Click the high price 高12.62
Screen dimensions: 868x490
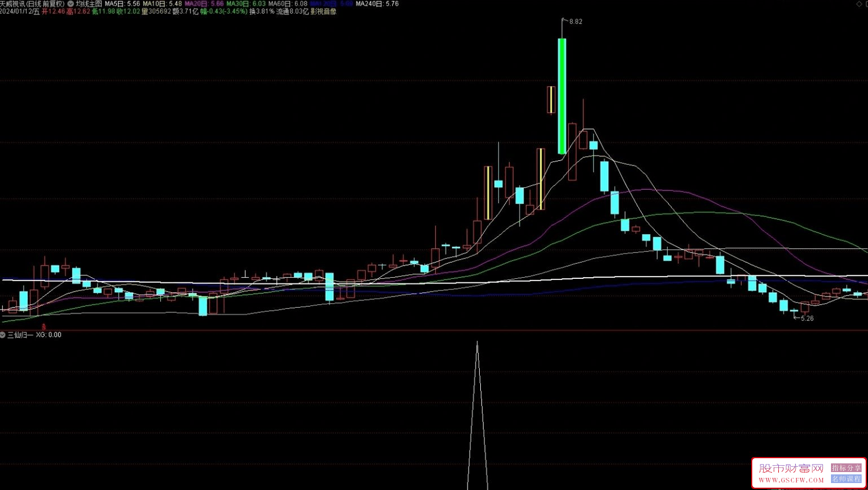click(78, 12)
